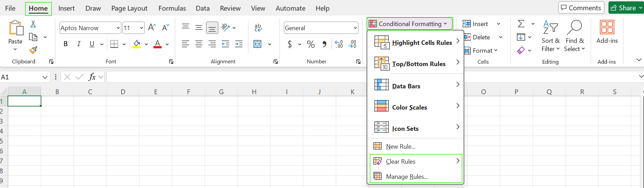644x188 pixels.
Task: Switch to the Page Layout tab
Action: coord(129,8)
